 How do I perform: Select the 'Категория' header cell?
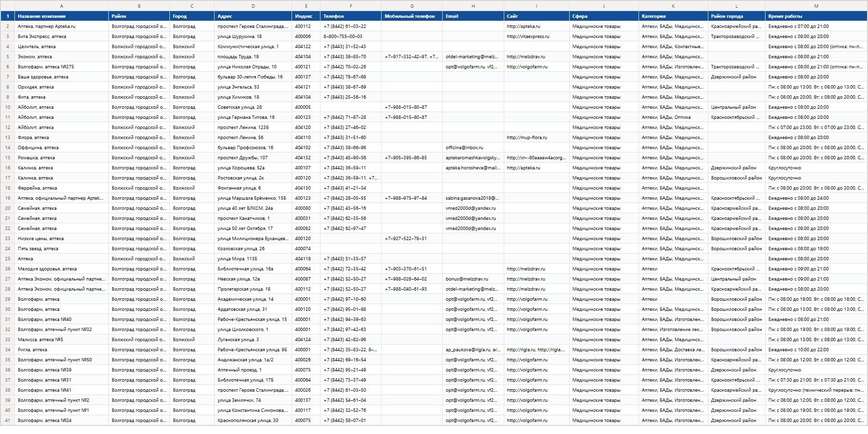(673, 16)
